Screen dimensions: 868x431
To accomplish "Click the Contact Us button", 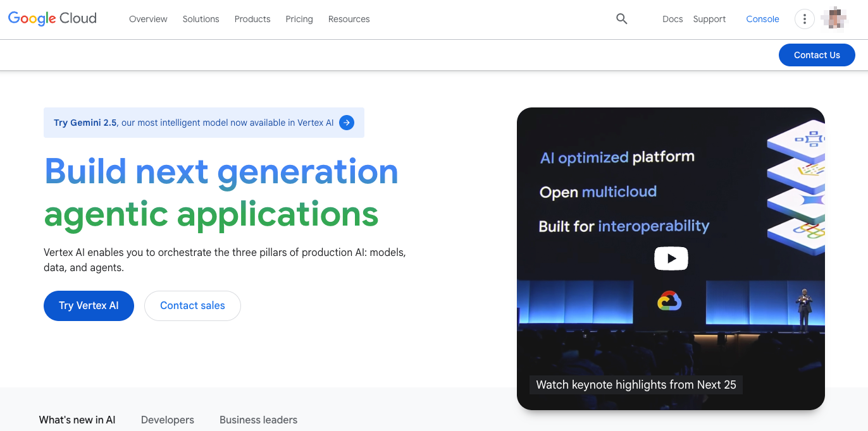I will coord(817,55).
